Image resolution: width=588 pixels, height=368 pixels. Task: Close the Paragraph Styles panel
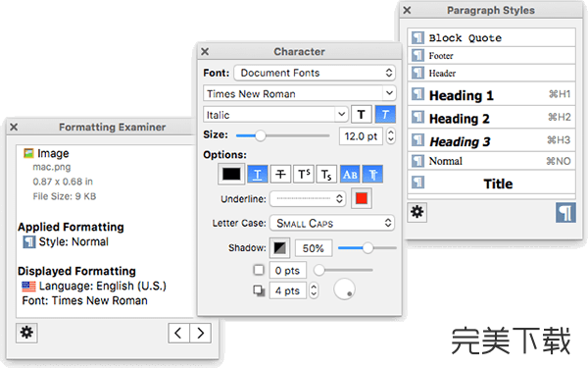tap(407, 10)
